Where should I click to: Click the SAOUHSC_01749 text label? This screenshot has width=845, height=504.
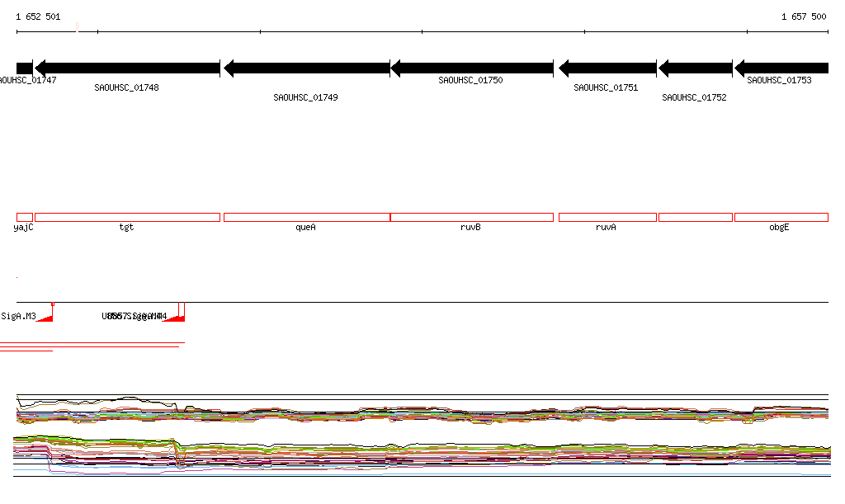pos(305,97)
